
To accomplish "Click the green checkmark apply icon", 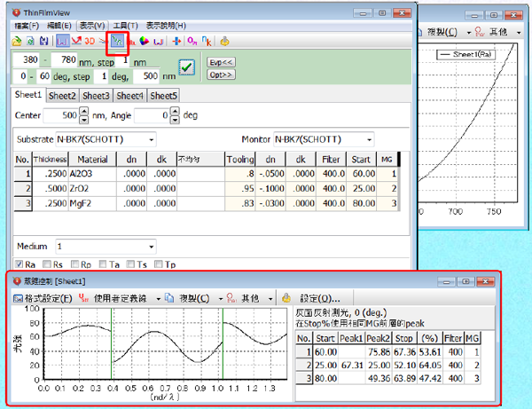I will click(187, 67).
